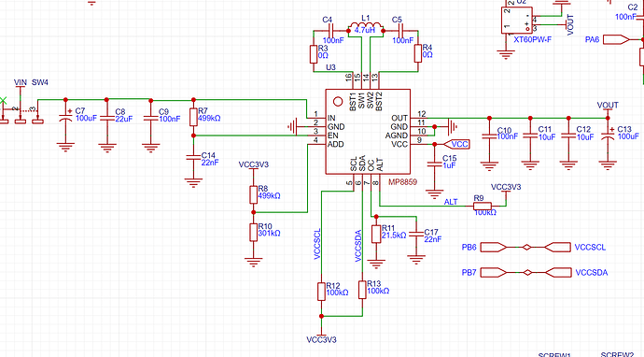Click resistor R3 0Ω symbol

(314, 54)
